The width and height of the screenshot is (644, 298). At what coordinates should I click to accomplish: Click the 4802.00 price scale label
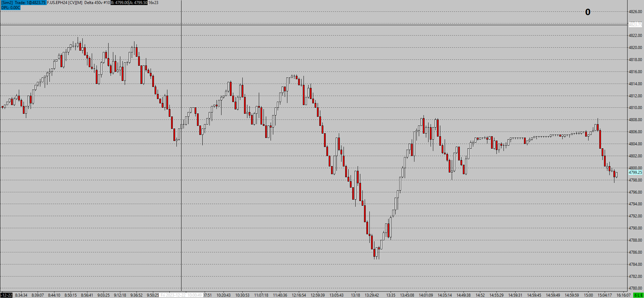635,156
